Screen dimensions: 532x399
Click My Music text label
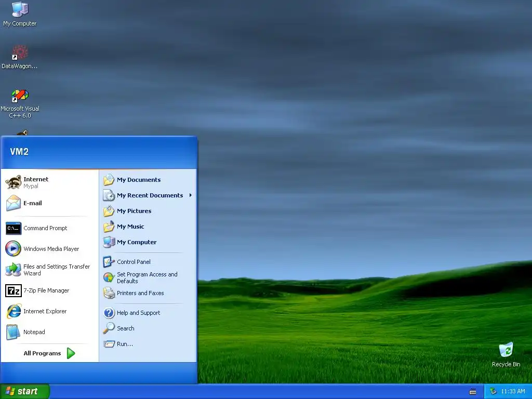pos(130,227)
